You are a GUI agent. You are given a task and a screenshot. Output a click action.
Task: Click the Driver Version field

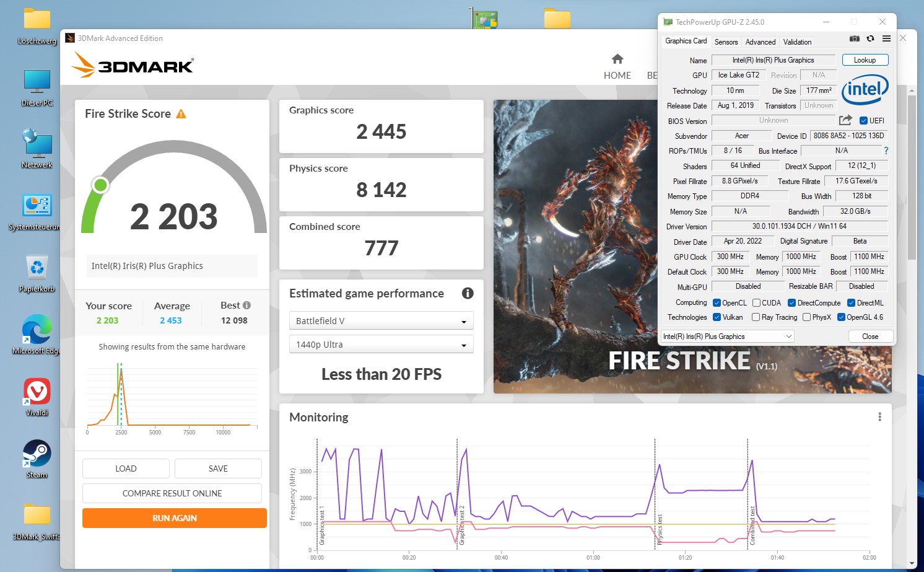[x=799, y=226]
